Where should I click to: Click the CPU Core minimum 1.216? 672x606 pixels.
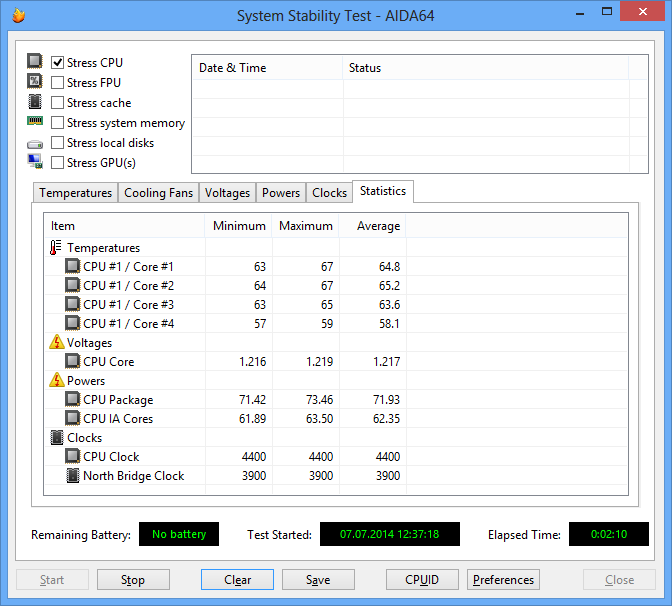point(252,362)
